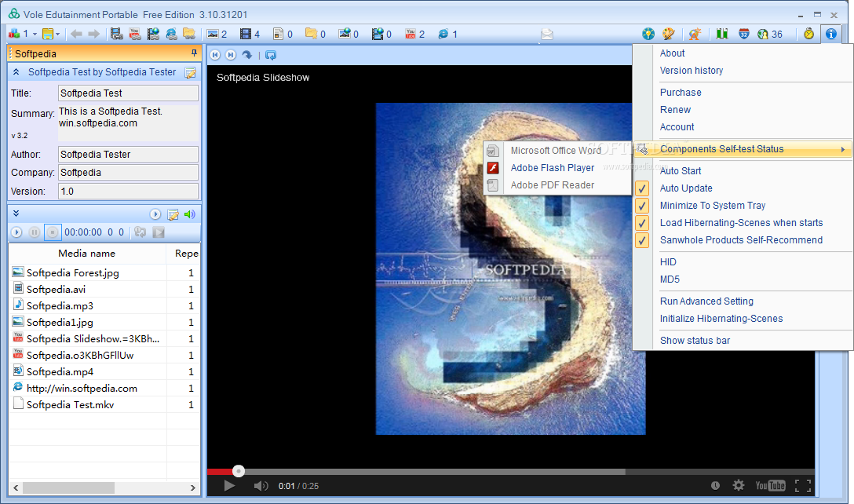Click the envelope mail icon in toolbar
The width and height of the screenshot is (854, 504).
(547, 35)
